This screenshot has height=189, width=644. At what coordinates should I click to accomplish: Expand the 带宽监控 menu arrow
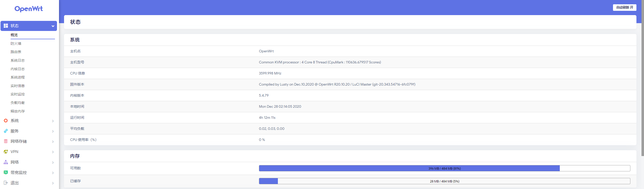tap(53, 173)
